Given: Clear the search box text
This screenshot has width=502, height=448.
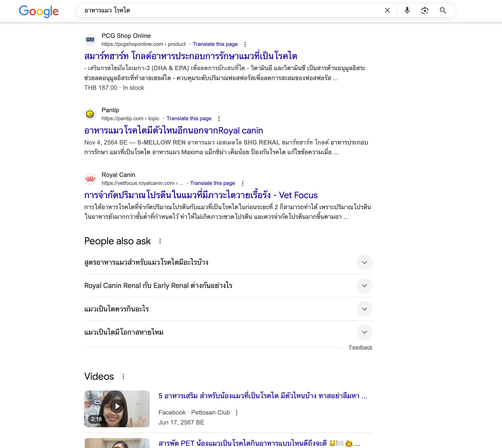Looking at the screenshot, I should [x=387, y=11].
